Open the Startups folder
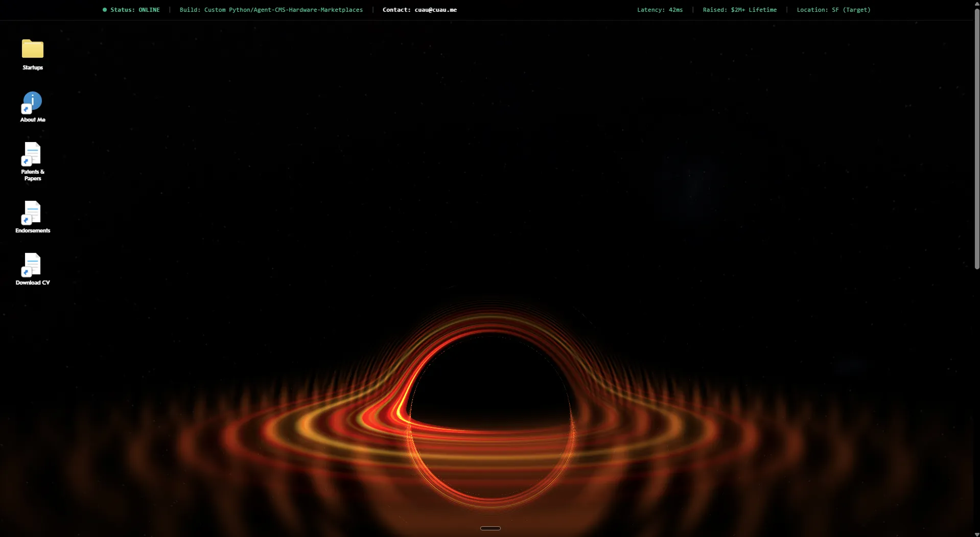980x537 pixels. click(32, 49)
